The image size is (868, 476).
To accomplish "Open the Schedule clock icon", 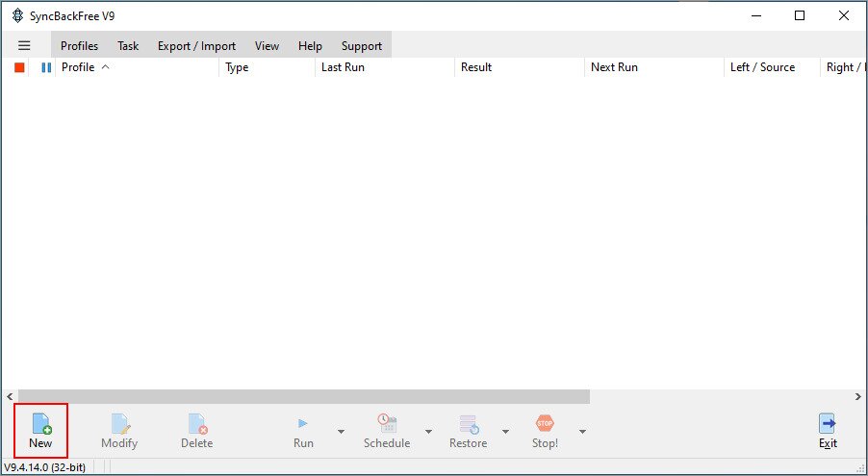I will click(387, 423).
